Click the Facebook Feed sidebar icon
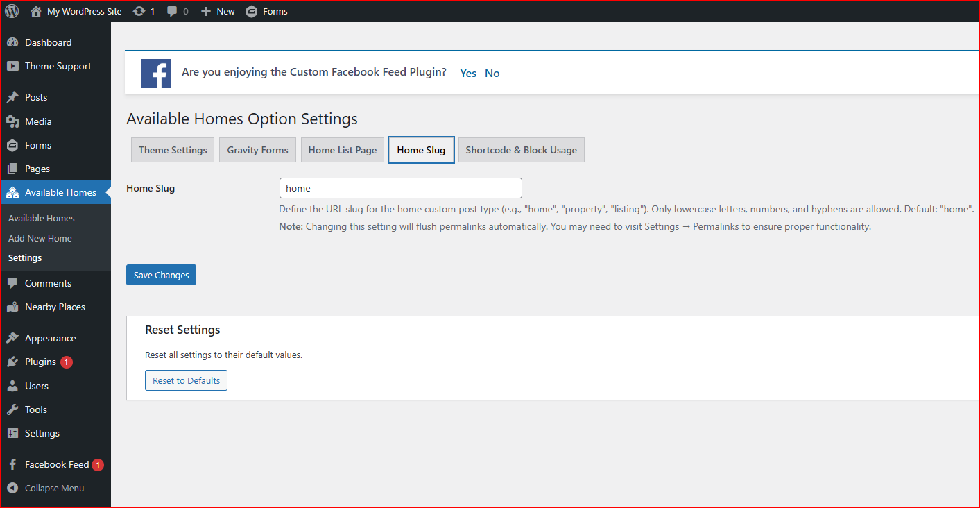Viewport: 980px width, 508px height. (12, 464)
